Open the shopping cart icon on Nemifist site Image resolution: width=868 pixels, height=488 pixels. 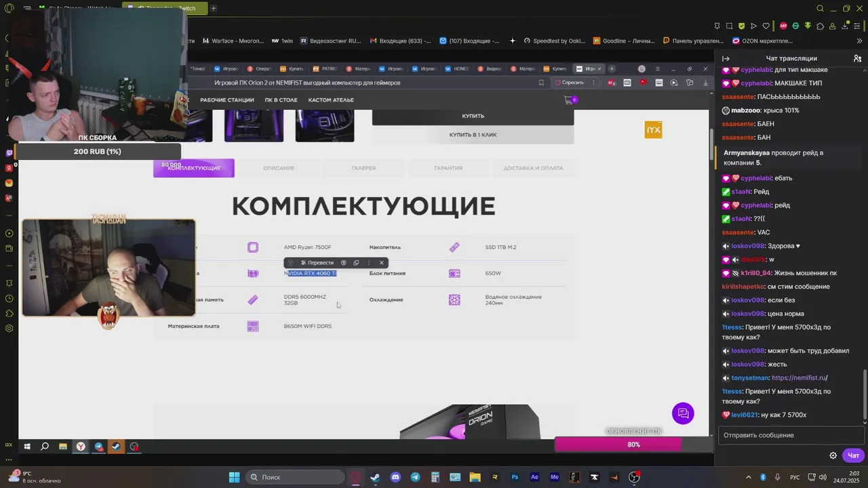coord(569,100)
